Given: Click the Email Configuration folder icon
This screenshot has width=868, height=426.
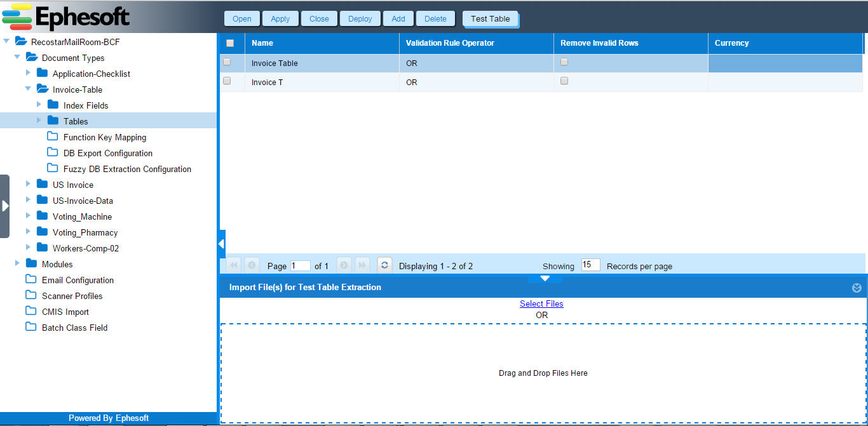Looking at the screenshot, I should tap(31, 280).
